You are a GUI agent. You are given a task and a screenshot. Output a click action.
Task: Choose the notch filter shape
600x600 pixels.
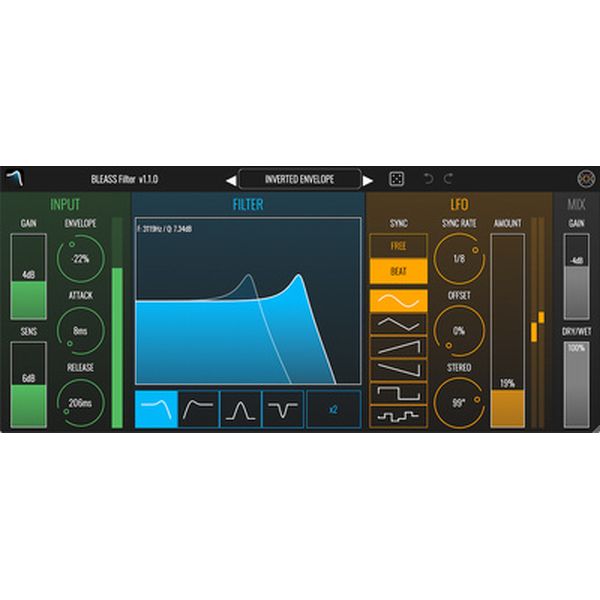[281, 409]
